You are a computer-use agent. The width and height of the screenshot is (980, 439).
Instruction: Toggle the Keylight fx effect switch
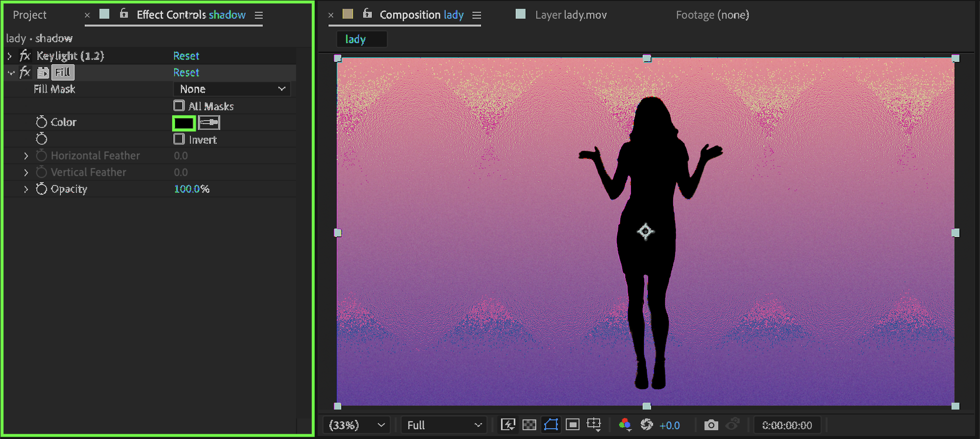coord(25,56)
